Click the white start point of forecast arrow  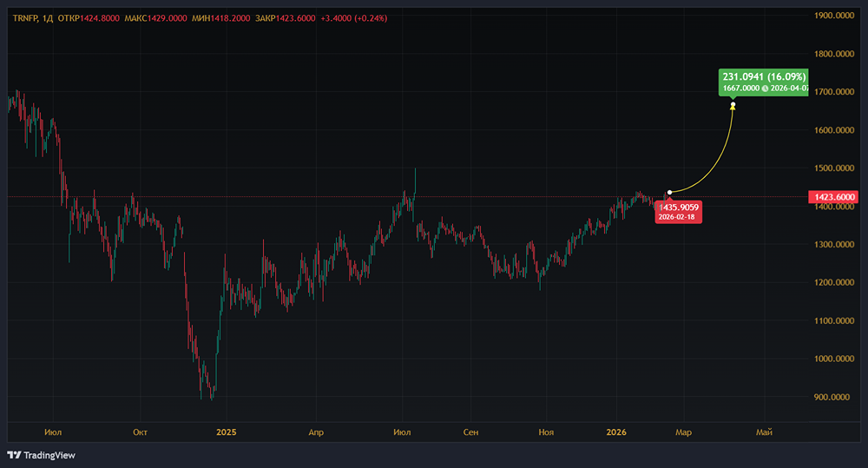(669, 192)
